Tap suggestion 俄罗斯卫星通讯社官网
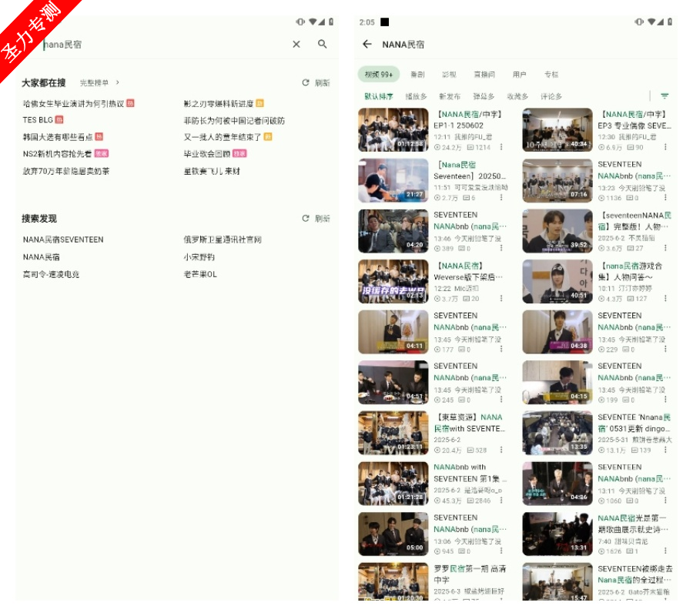 click(x=223, y=239)
